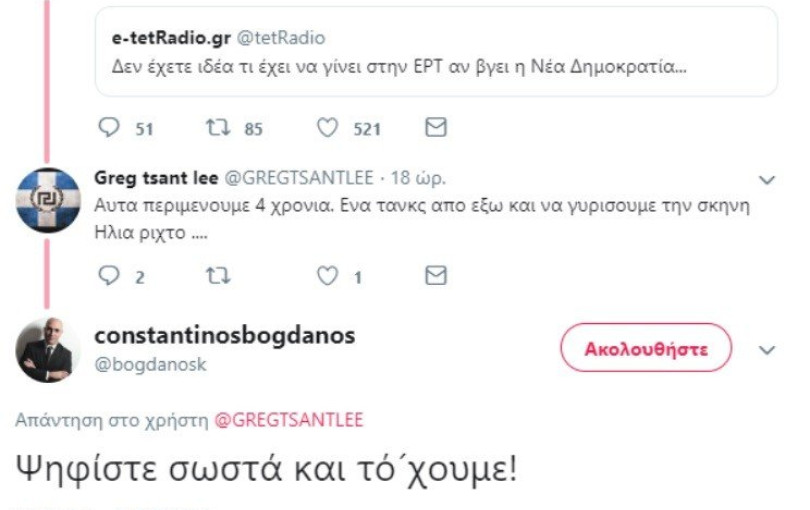Share Greg tsant lee's tweet by message
The image size is (810, 510).
pos(435,276)
